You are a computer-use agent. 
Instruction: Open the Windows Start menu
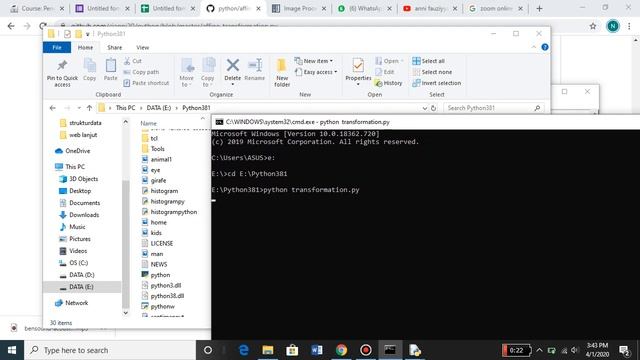point(12,350)
